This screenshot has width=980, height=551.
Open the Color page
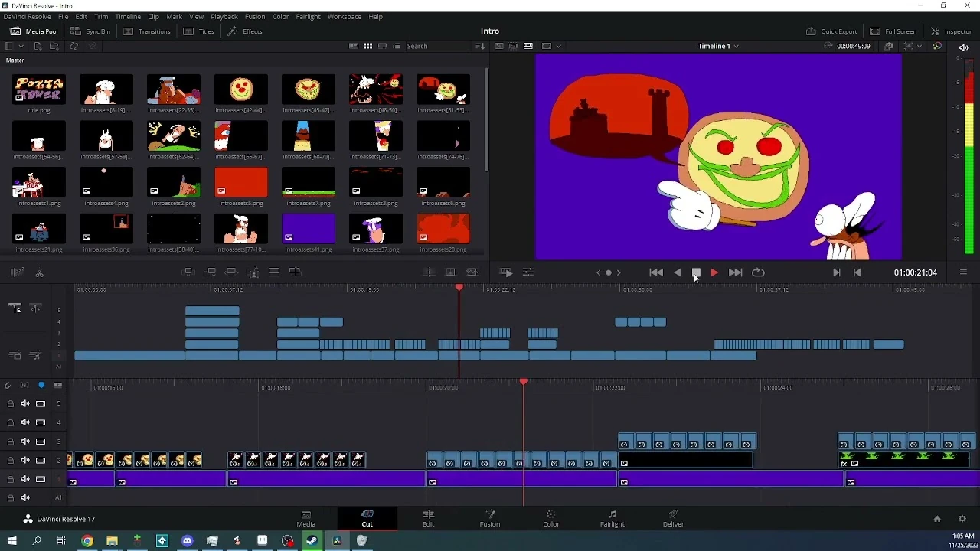550,518
